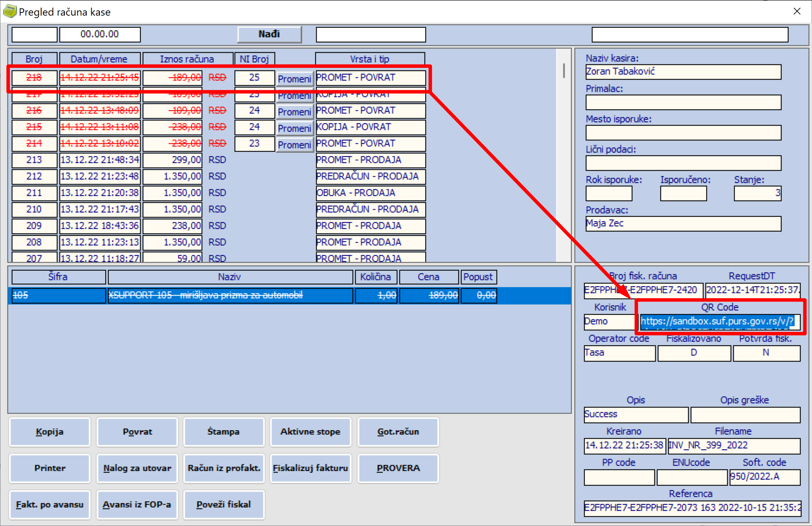This screenshot has height=526, width=812.
Task: Select item row XSUPPORT 105
Action: click(289, 296)
